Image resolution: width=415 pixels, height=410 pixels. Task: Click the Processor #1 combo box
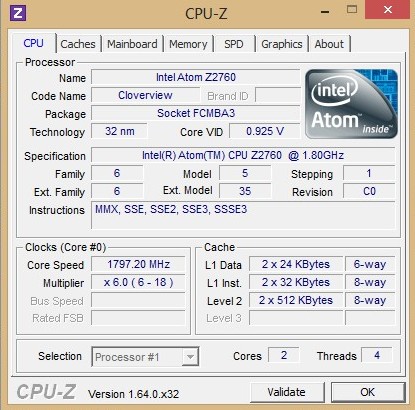[x=145, y=357]
